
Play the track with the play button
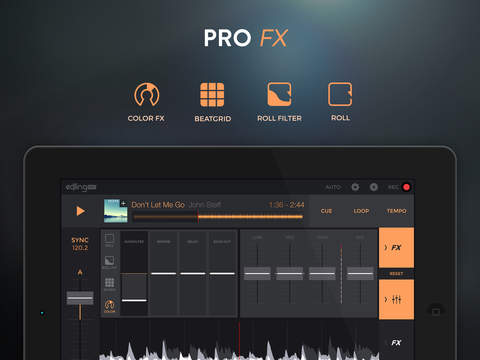tap(80, 211)
